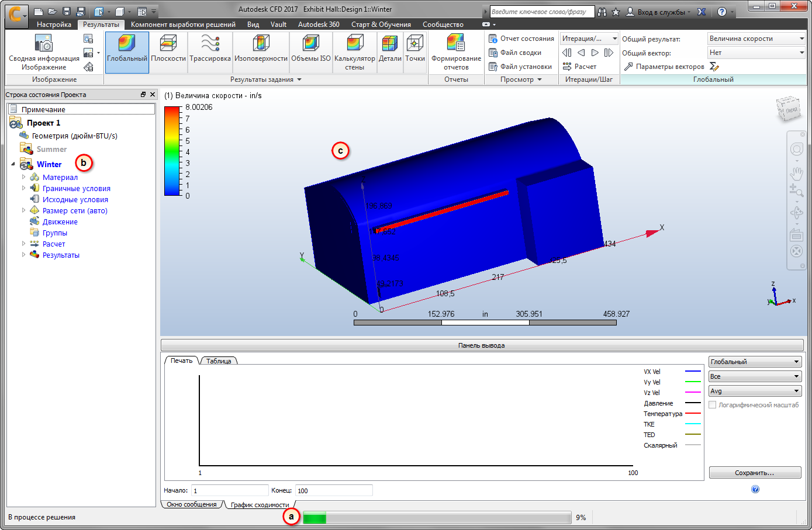The width and height of the screenshot is (812, 530).
Task: Click the Начало input field
Action: pos(230,490)
